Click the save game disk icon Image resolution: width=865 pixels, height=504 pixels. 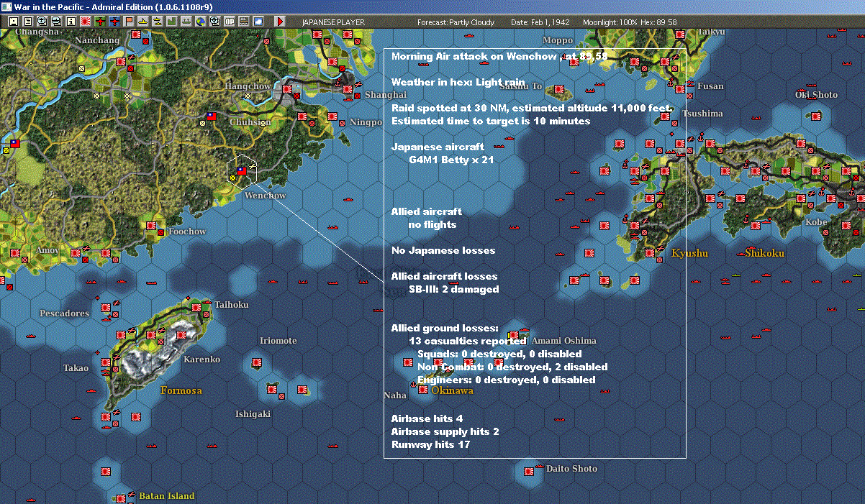tap(13, 22)
